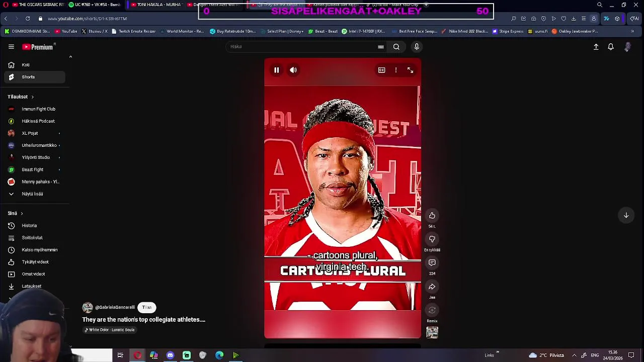Dislike the Short with thumbs down
The height and width of the screenshot is (362, 644).
point(432,239)
